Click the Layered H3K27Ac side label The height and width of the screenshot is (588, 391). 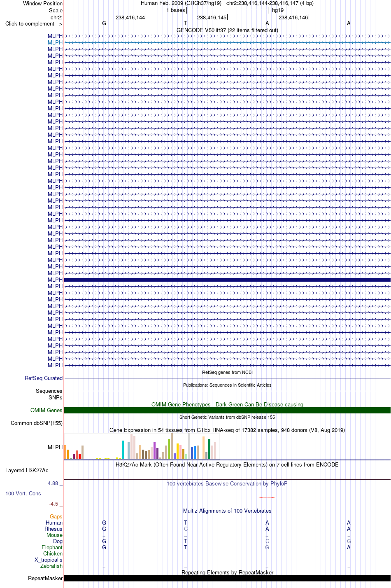pos(27,470)
